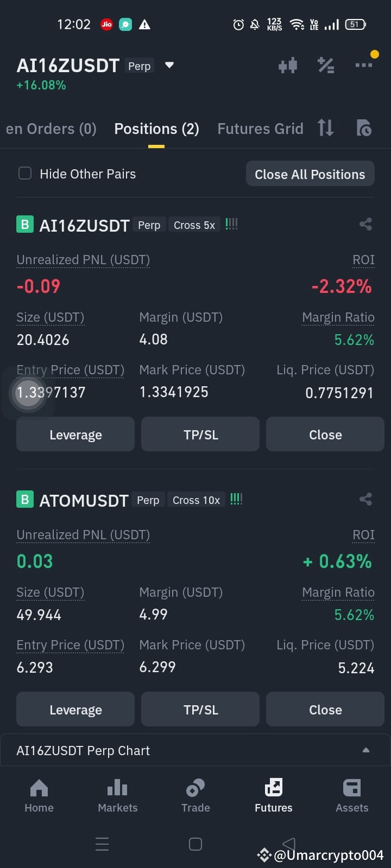
Task: Open Assets in bottom navigation
Action: (352, 796)
